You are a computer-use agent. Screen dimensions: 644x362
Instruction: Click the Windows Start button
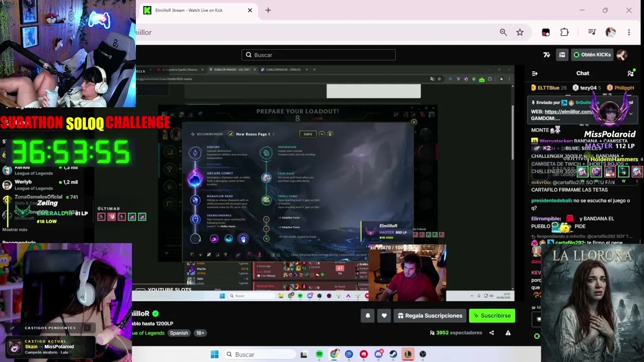click(214, 354)
